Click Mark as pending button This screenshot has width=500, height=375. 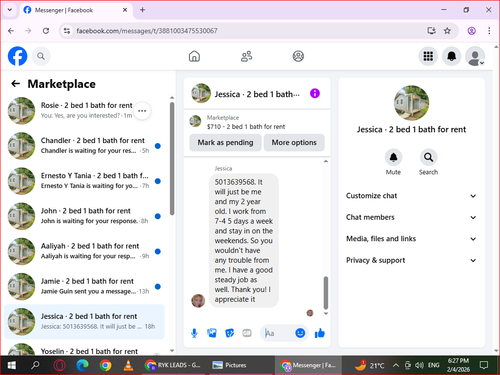click(x=225, y=142)
